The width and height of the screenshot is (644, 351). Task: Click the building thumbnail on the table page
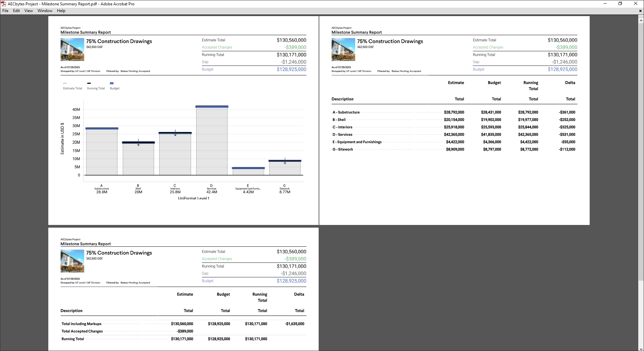[x=343, y=49]
